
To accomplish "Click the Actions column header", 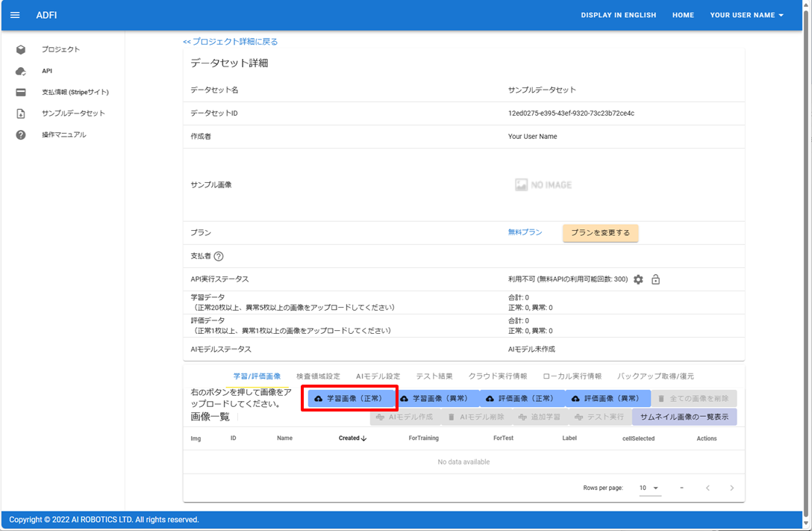I will click(x=707, y=438).
